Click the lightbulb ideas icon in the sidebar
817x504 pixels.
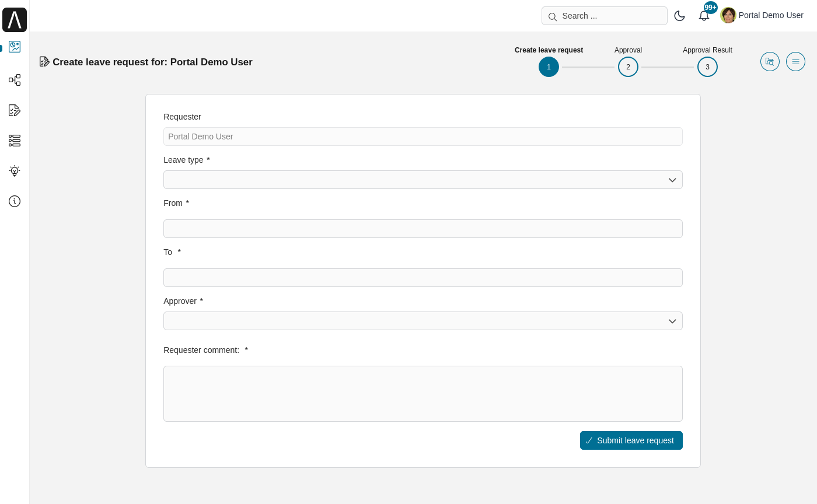tap(15, 171)
